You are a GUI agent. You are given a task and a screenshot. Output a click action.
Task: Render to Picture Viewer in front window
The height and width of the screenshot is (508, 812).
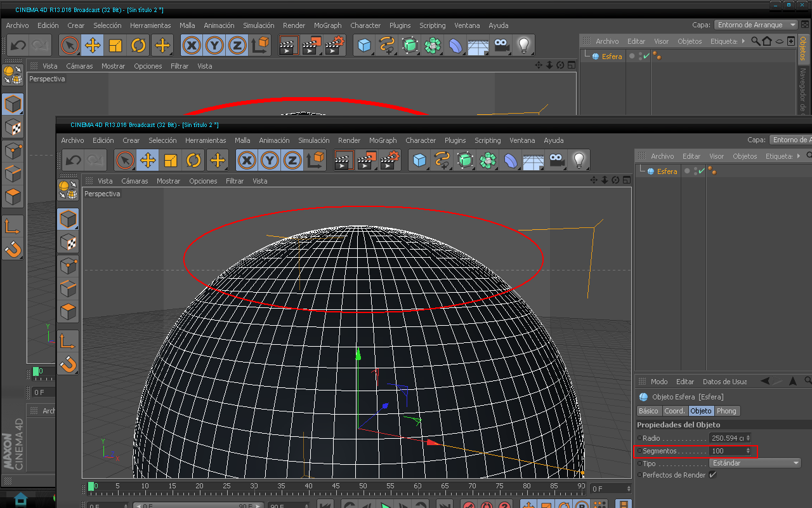pos(366,160)
